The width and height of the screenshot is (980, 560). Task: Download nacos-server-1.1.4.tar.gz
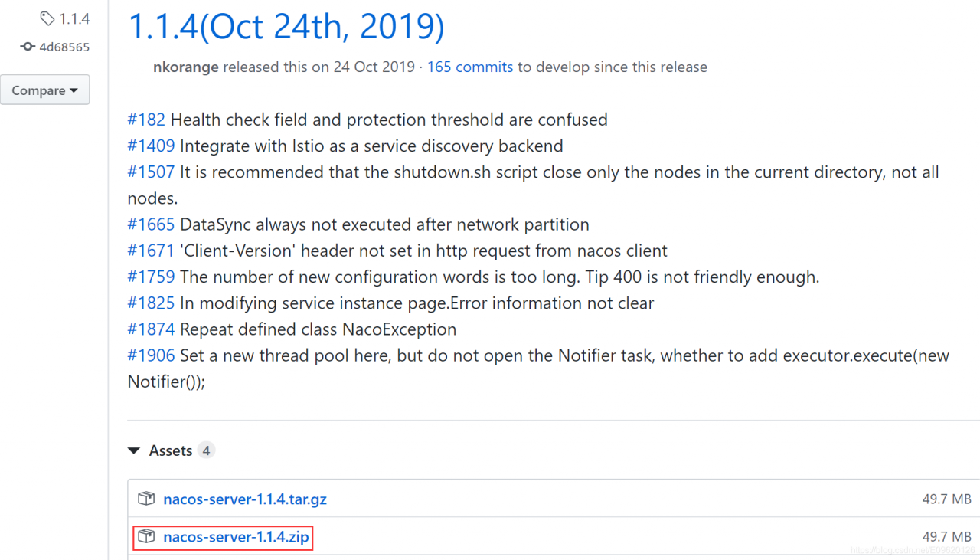245,499
